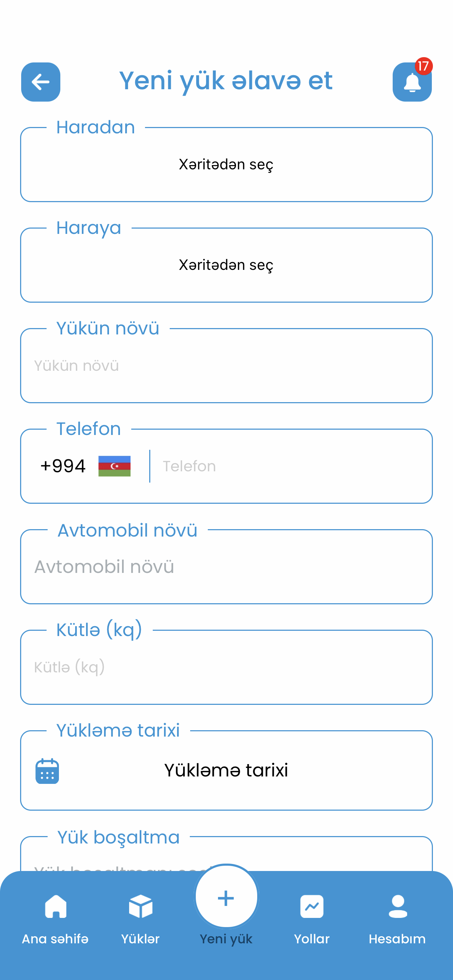Tap the calendar icon in Yükləmə tarixi

coord(47,771)
